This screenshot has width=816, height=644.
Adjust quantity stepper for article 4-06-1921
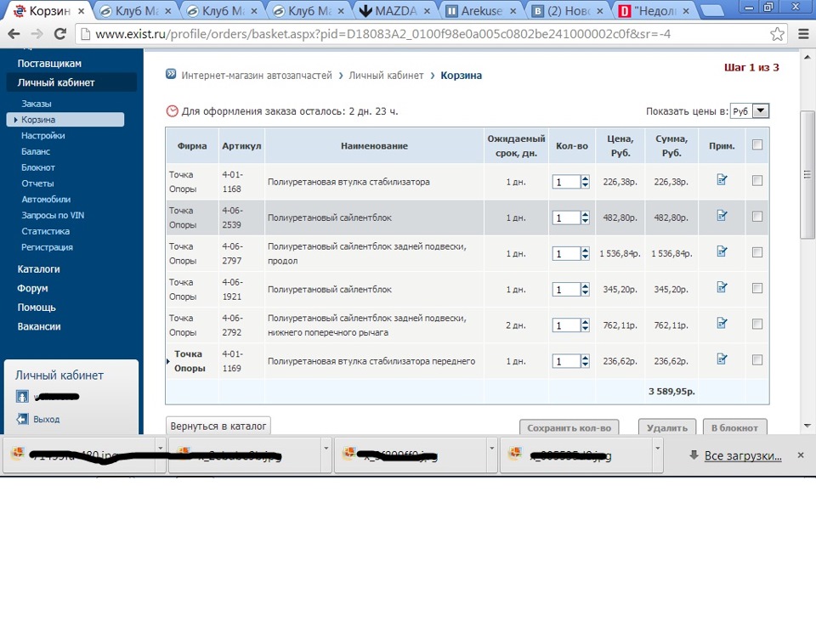pyautogui.click(x=585, y=289)
